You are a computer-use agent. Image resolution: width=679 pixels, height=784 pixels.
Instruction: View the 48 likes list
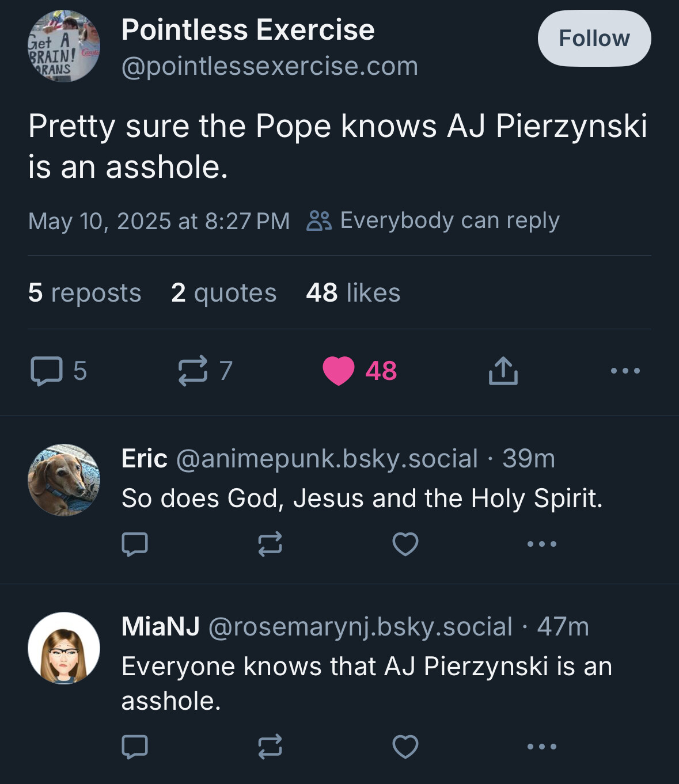(353, 292)
